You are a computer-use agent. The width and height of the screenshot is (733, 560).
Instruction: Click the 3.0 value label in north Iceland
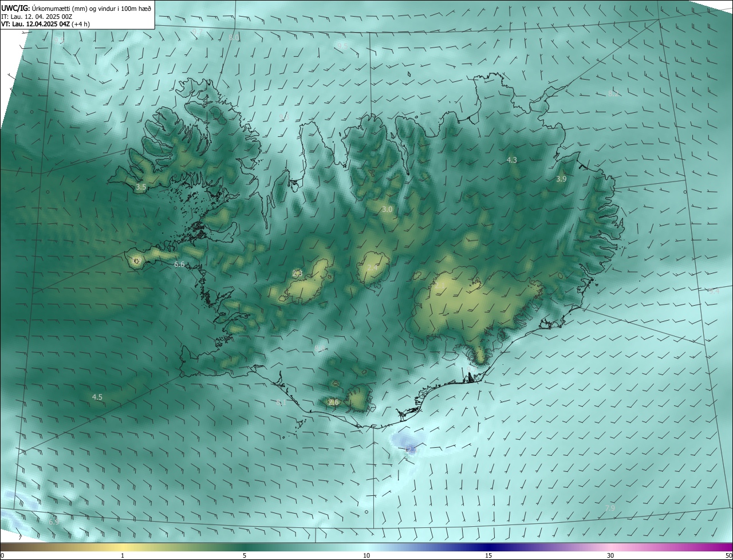point(387,210)
